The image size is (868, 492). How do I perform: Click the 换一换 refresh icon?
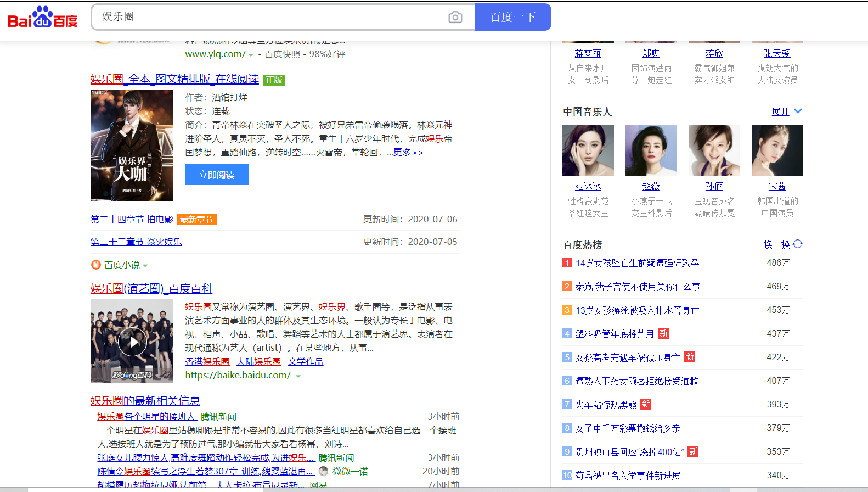798,244
